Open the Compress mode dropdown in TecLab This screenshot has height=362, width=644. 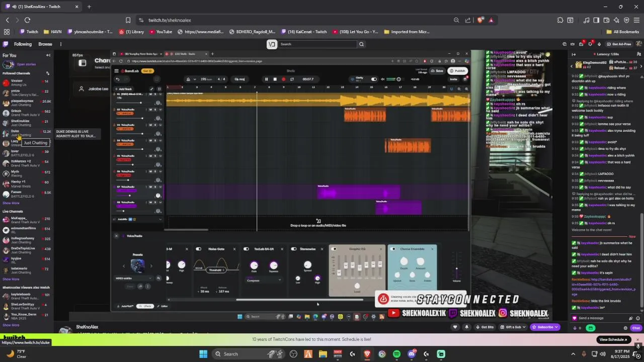(264, 281)
